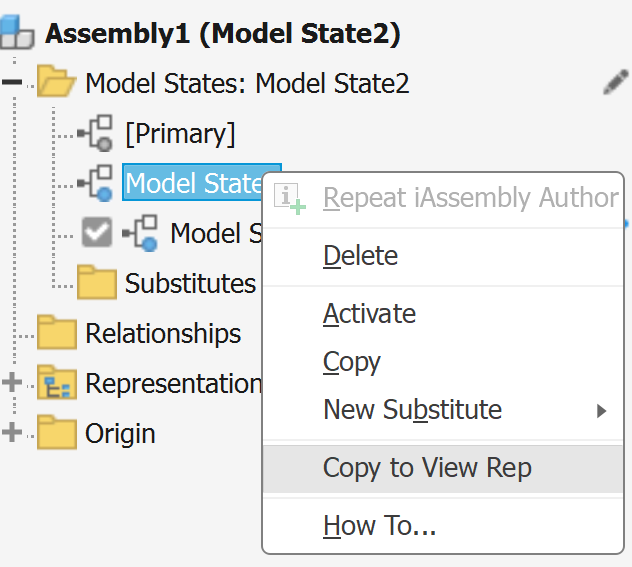Click the Model States open-folder icon
Viewport: 632px width, 567px height.
point(56,82)
